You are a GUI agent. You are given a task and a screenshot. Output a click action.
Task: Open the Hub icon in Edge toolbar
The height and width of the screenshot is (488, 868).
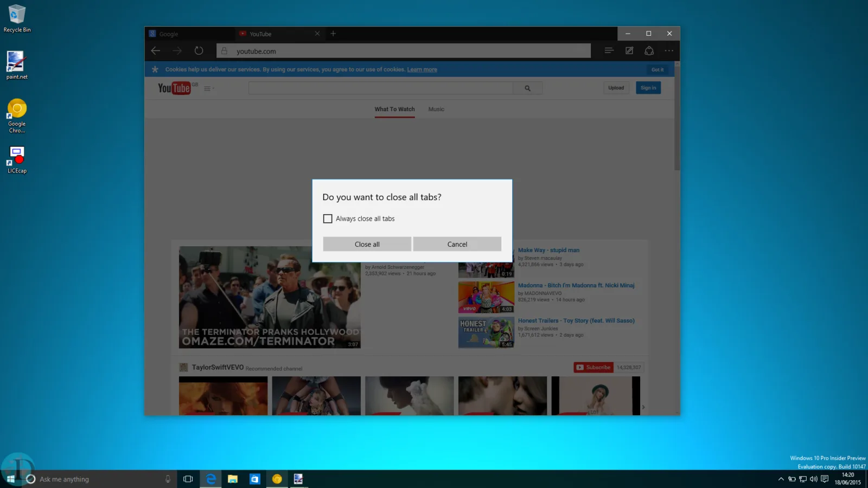point(609,50)
